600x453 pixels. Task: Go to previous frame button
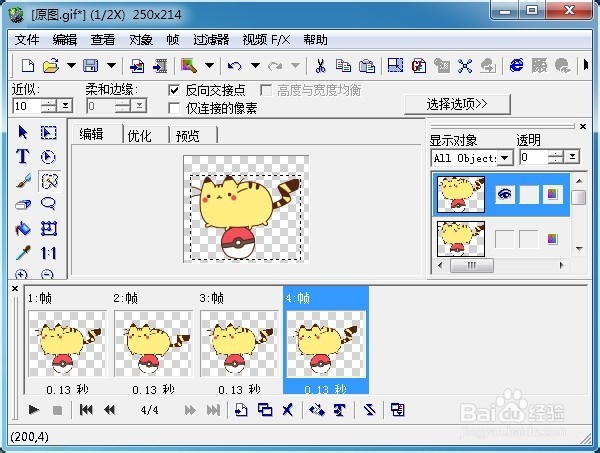109,410
